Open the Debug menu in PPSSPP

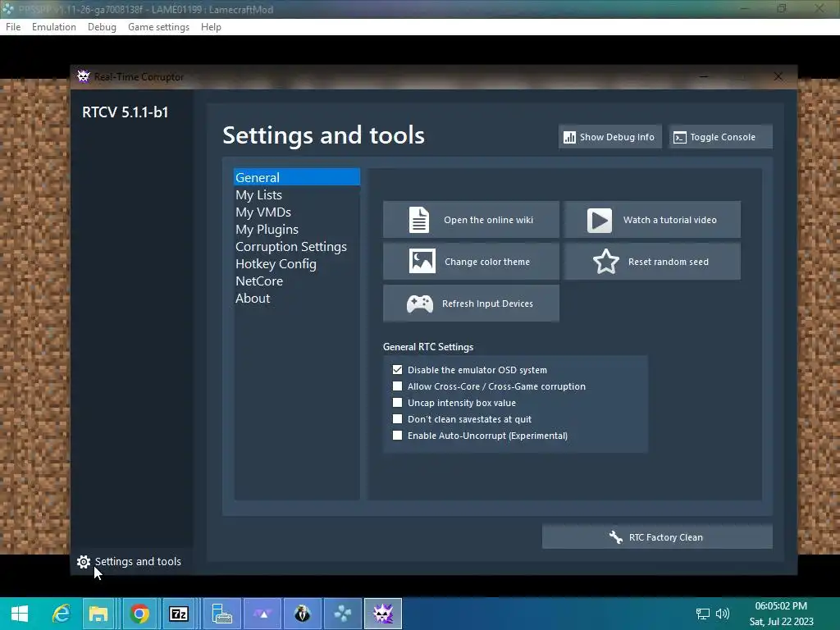(102, 27)
